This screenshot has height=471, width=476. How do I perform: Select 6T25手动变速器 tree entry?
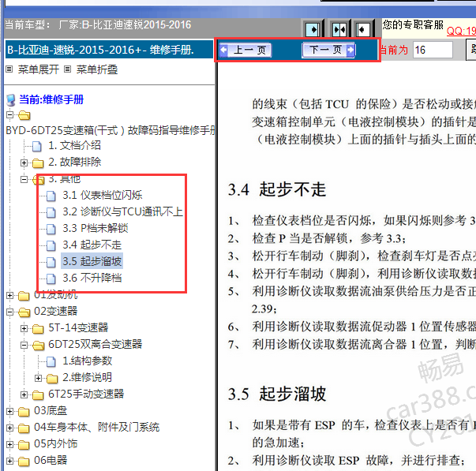[86, 394]
